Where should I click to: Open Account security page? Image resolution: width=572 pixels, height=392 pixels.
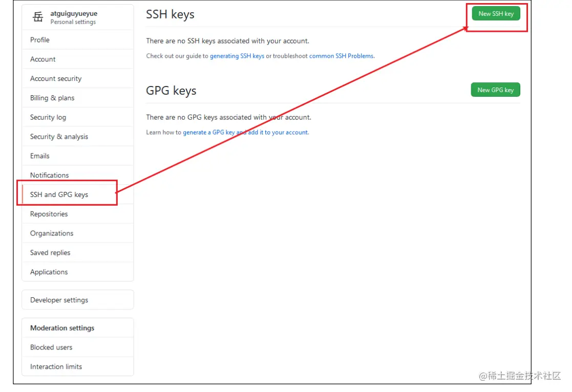(78, 78)
